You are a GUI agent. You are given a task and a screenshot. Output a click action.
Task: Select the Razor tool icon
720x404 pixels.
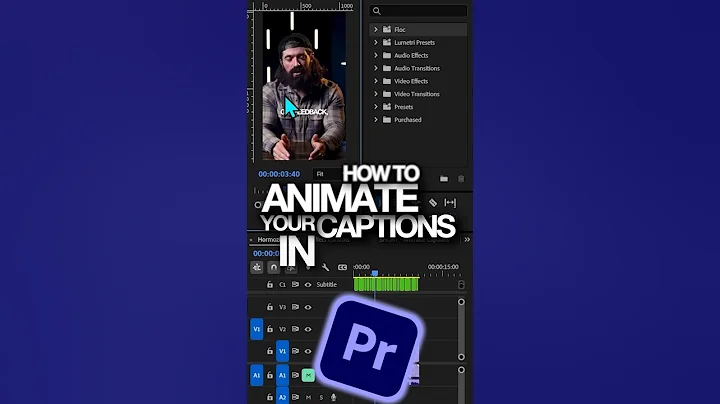pyautogui.click(x=433, y=202)
